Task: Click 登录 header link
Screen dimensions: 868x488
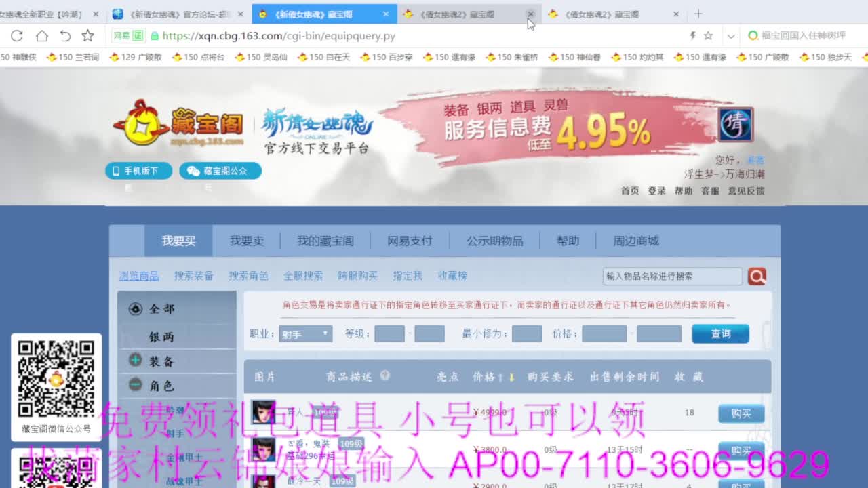Action: point(656,191)
